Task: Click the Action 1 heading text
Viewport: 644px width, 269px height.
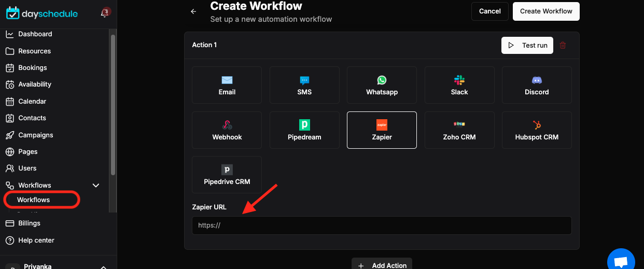Action: click(204, 45)
